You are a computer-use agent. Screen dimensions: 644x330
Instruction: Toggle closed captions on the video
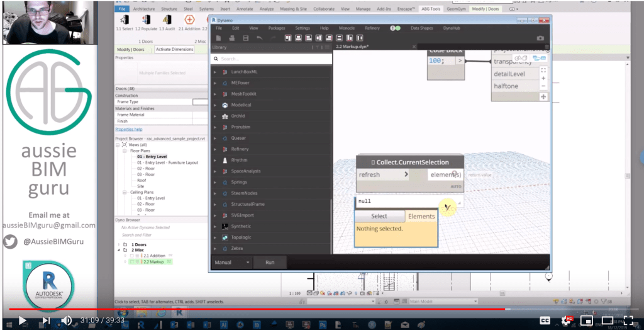tap(545, 320)
